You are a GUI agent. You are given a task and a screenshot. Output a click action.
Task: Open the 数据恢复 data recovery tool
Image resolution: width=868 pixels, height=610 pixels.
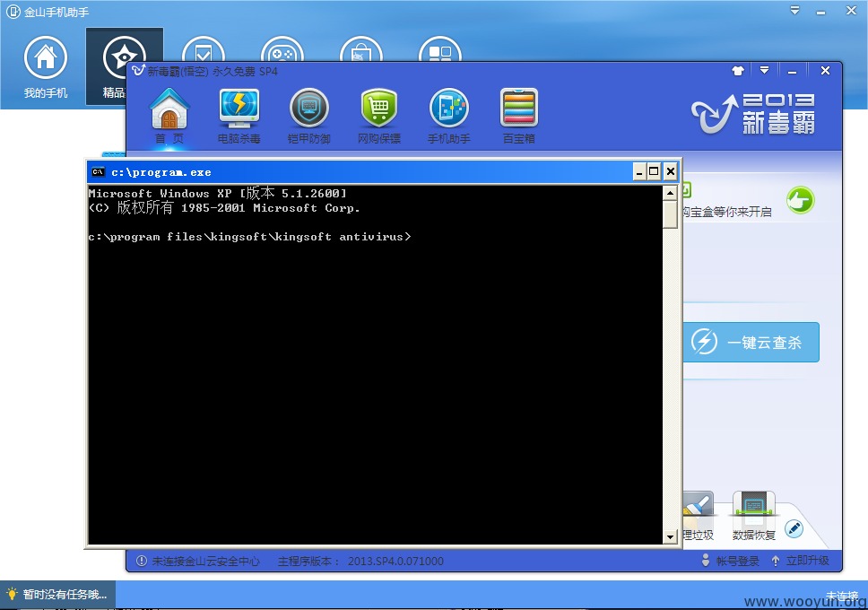pos(753,516)
